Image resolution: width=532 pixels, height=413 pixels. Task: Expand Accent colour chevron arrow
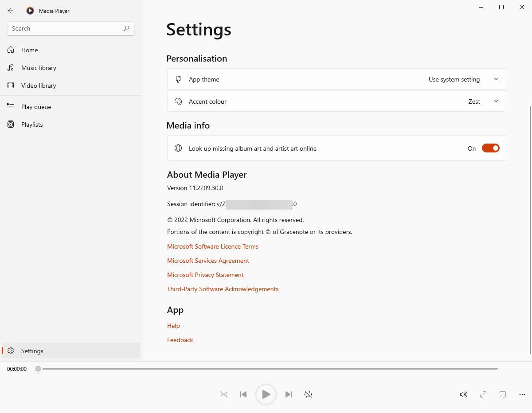pyautogui.click(x=496, y=101)
